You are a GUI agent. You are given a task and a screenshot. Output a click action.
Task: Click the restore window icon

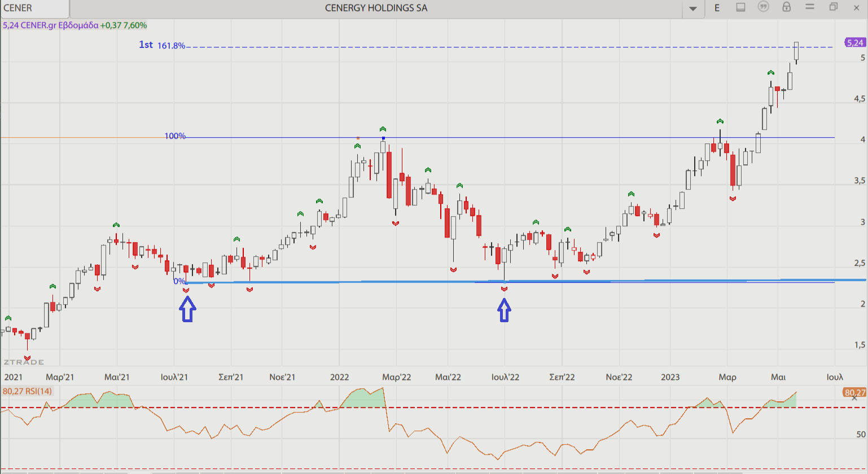(834, 7)
